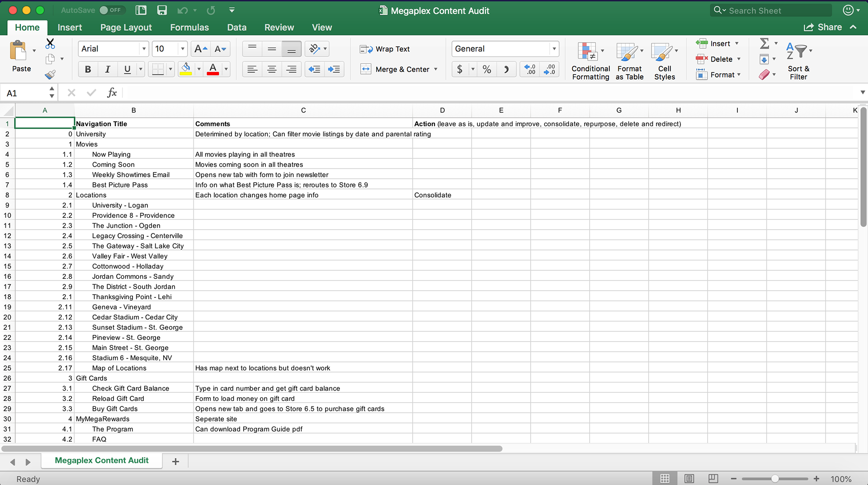The image size is (868, 485).
Task: Click the zoom slider handle
Action: pos(775,478)
